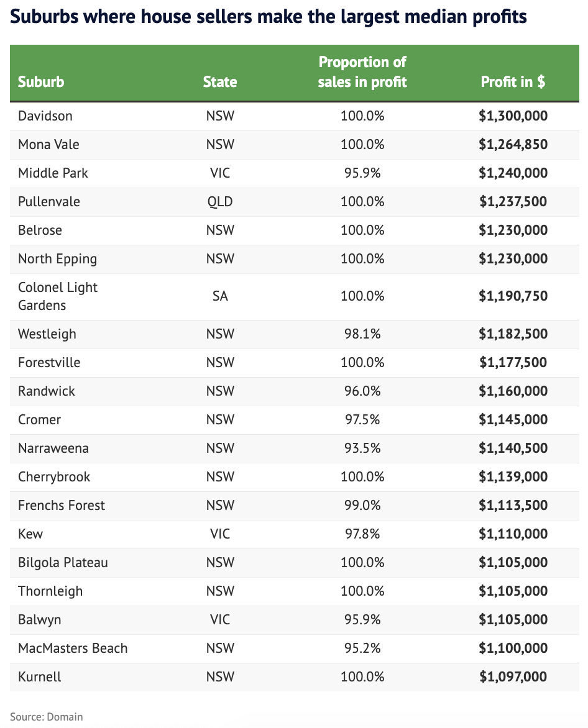Click the State column header
Viewport: 588px width, 728px height.
pos(220,81)
